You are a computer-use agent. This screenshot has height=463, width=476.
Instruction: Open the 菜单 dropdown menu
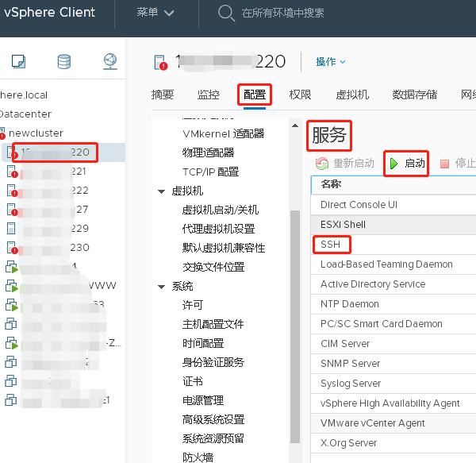[x=155, y=13]
